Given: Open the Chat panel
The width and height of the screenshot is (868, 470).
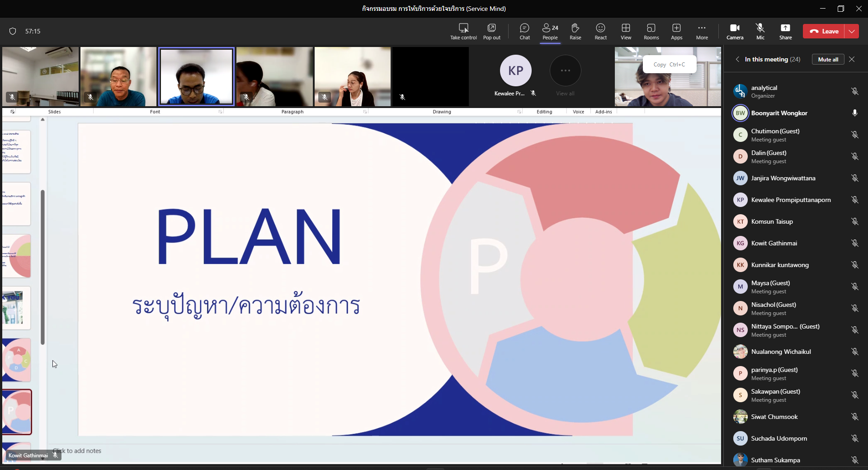Looking at the screenshot, I should (524, 31).
